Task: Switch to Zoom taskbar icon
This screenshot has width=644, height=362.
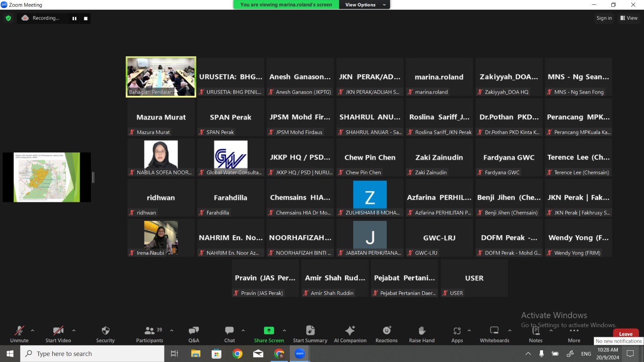Action: click(x=300, y=354)
